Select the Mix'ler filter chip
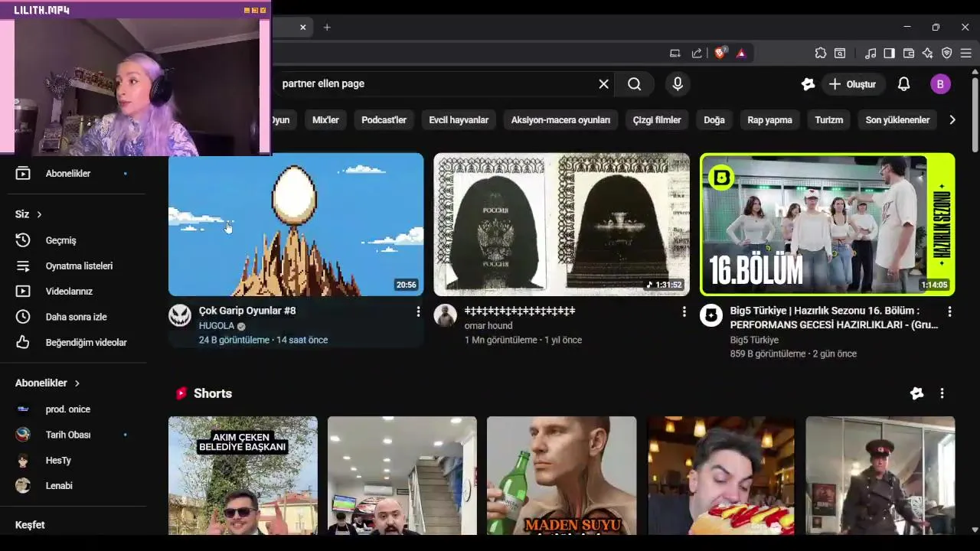980x551 pixels. coord(325,120)
